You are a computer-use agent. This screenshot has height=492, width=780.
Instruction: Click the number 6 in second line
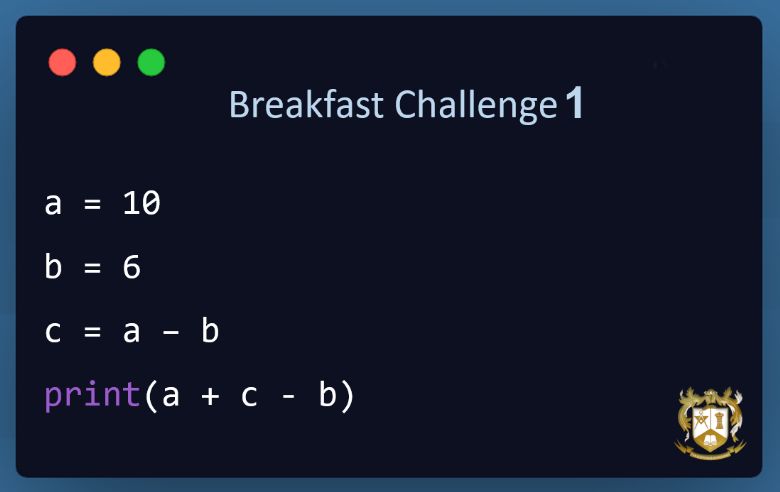[132, 267]
